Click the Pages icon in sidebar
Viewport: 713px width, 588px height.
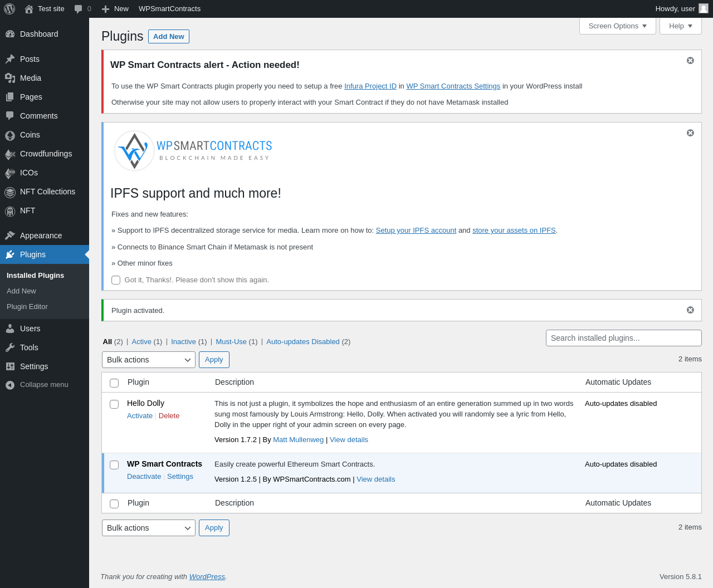[x=10, y=97]
